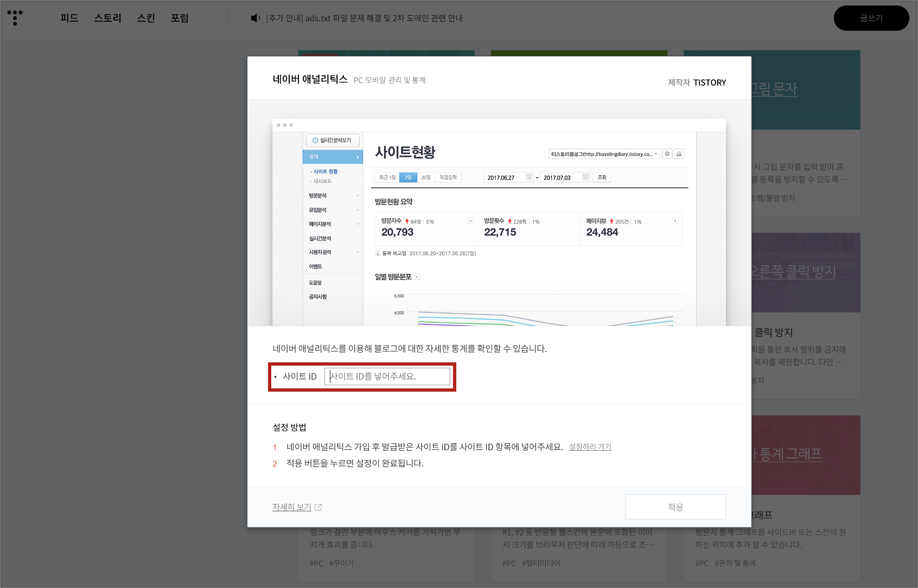Click the 적용 button

pyautogui.click(x=675, y=507)
